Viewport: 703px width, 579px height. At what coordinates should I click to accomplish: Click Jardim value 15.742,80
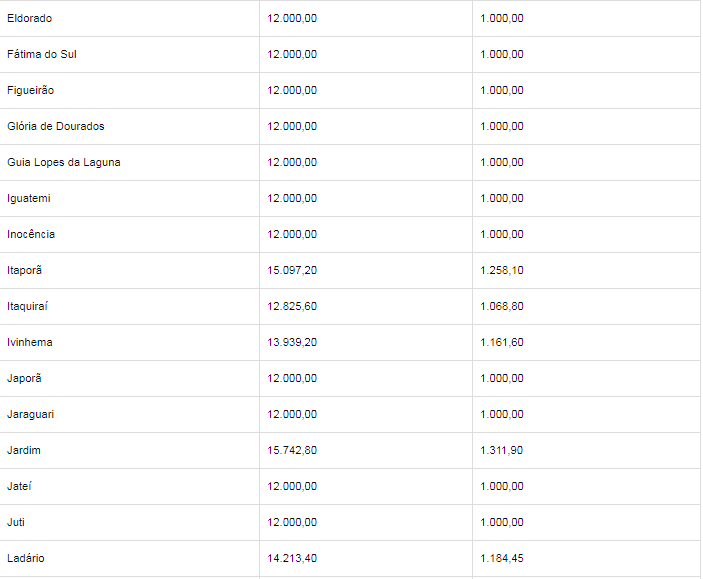click(292, 450)
